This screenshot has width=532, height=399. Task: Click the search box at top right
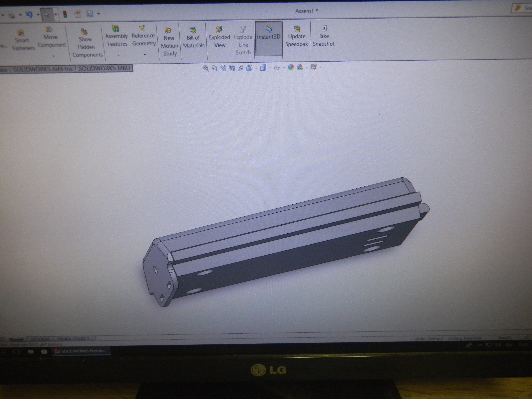click(522, 8)
